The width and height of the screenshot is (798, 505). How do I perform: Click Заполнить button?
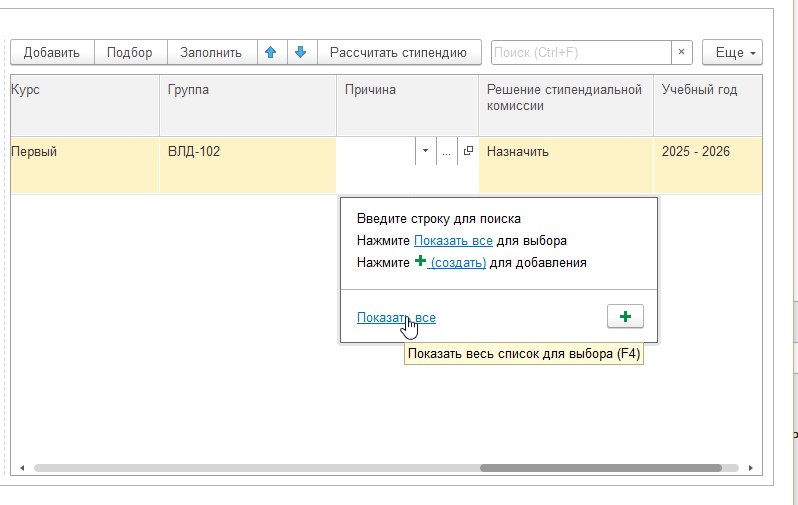(x=211, y=52)
